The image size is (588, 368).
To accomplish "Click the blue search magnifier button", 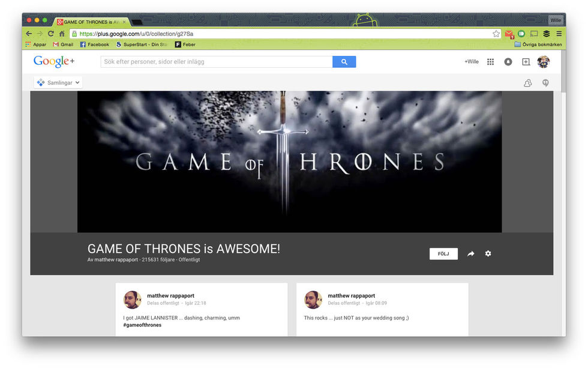I will tap(344, 62).
